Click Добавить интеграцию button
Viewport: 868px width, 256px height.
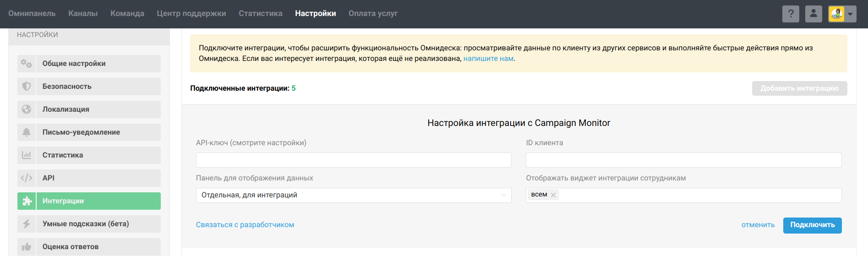click(799, 88)
